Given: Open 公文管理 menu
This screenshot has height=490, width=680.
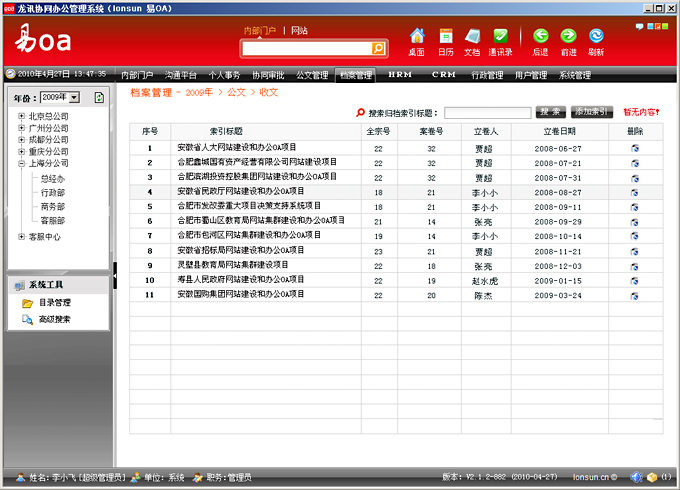Looking at the screenshot, I should pos(312,75).
